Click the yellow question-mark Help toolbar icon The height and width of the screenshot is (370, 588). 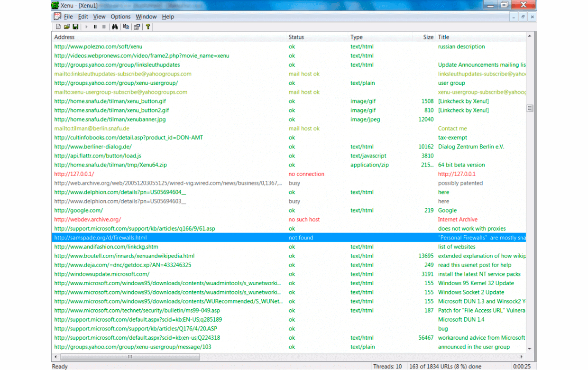coord(148,27)
